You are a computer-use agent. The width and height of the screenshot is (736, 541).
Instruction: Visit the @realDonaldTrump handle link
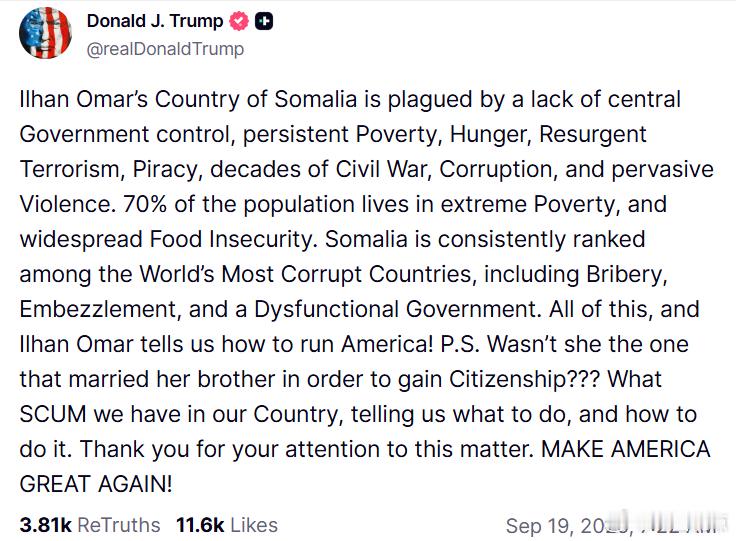[165, 49]
